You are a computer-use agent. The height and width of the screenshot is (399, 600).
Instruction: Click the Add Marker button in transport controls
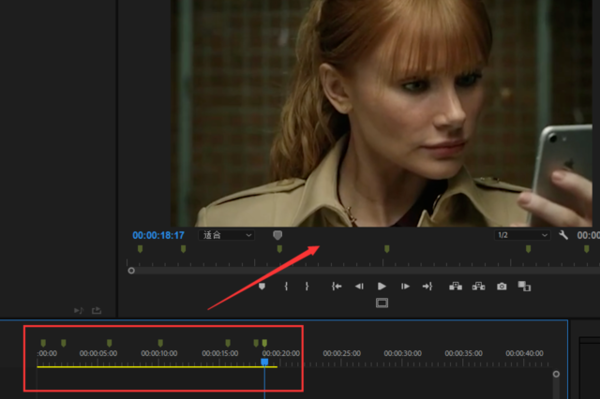pyautogui.click(x=262, y=286)
